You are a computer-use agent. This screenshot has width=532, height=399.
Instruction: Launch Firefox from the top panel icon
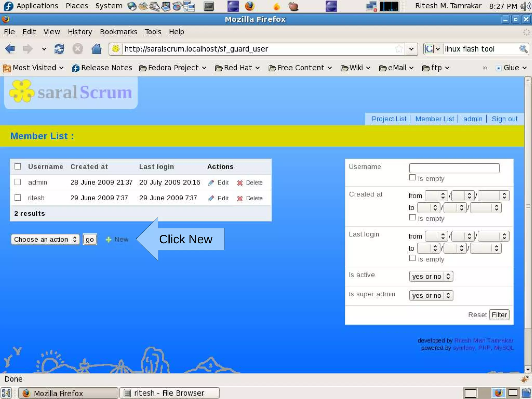250,6
